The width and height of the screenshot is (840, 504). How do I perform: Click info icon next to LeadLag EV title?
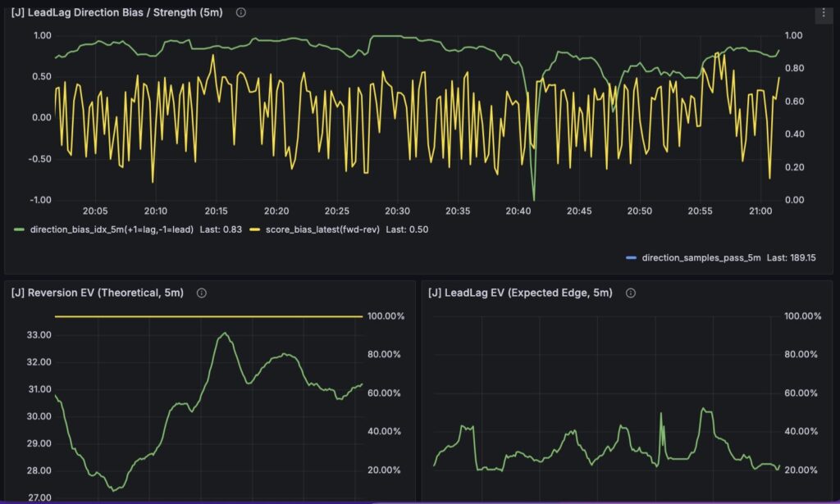coord(630,293)
